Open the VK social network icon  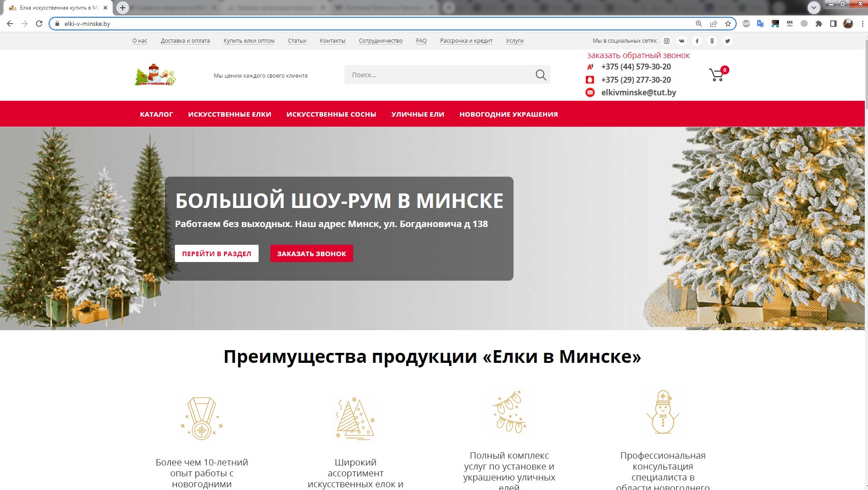point(682,41)
